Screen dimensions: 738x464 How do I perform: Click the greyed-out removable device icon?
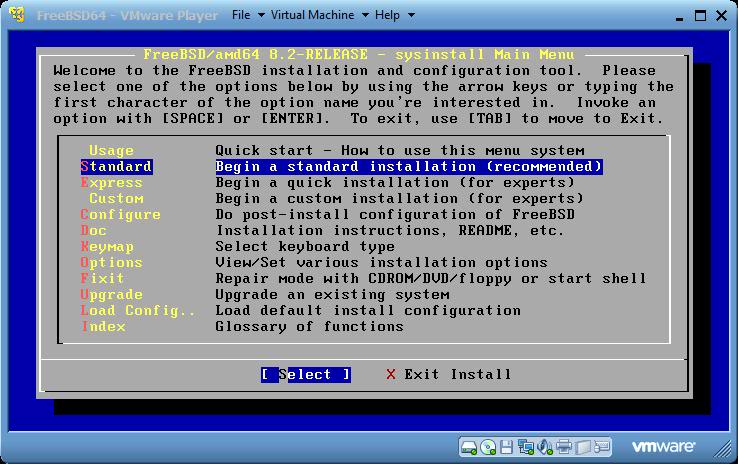tap(583, 447)
